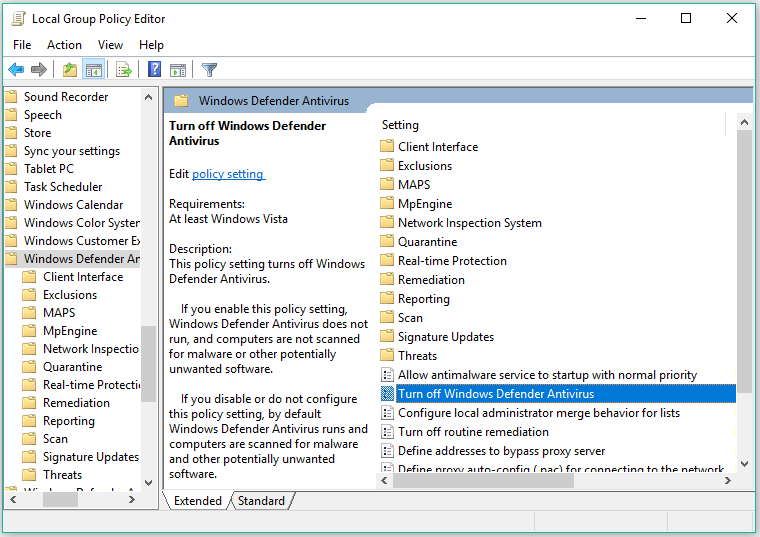This screenshot has width=760, height=537.
Task: Click tree pane horizontal scroll right arrow
Action: coord(132,499)
